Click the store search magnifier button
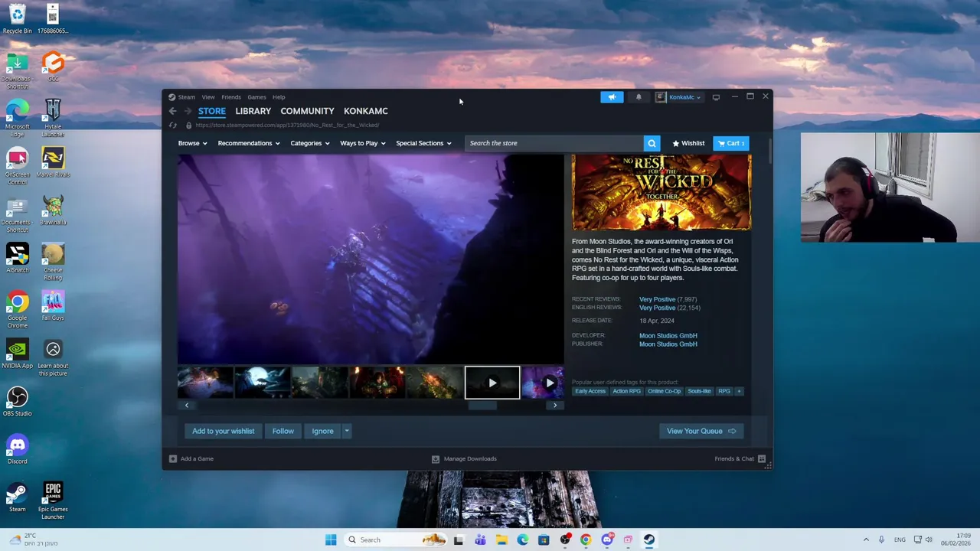This screenshot has width=980, height=551. tap(652, 143)
